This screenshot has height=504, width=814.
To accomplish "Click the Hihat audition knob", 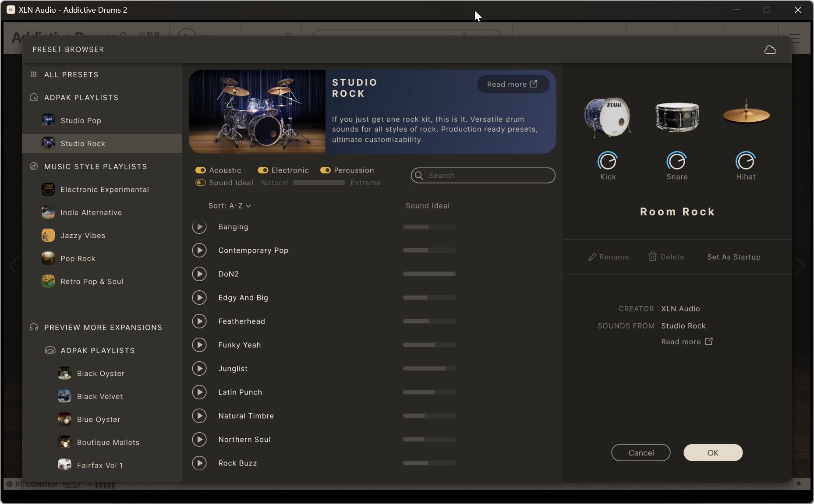I will point(746,161).
